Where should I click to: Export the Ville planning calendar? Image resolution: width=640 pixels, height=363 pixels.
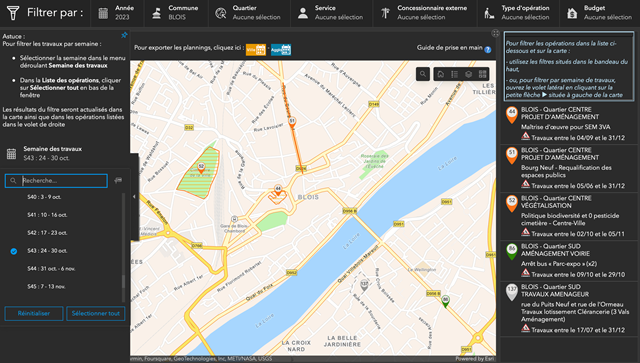click(256, 50)
